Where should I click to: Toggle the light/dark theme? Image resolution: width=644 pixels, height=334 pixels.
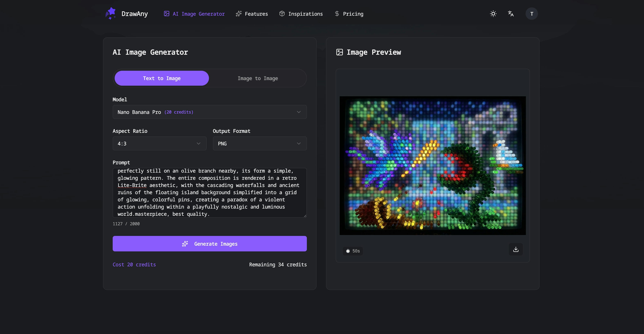[493, 13]
